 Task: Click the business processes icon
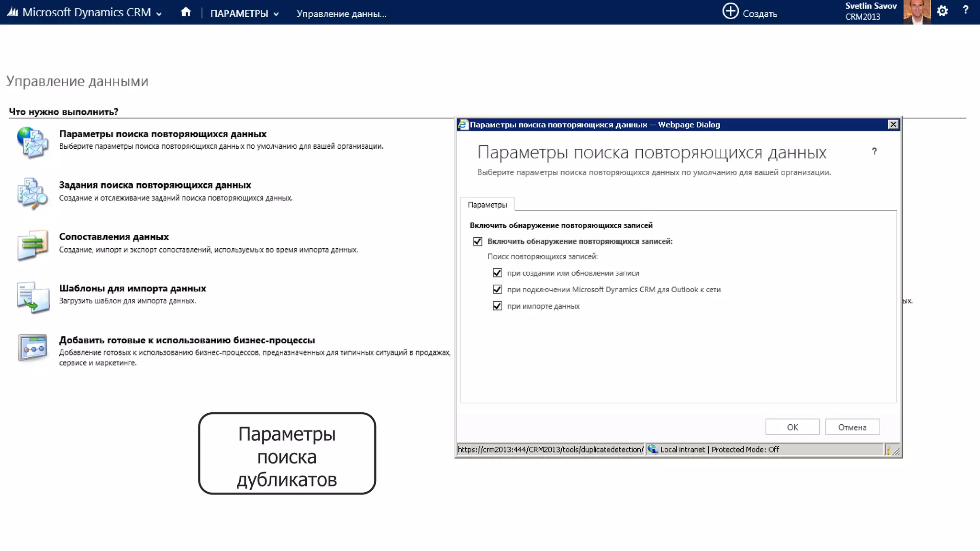[33, 348]
